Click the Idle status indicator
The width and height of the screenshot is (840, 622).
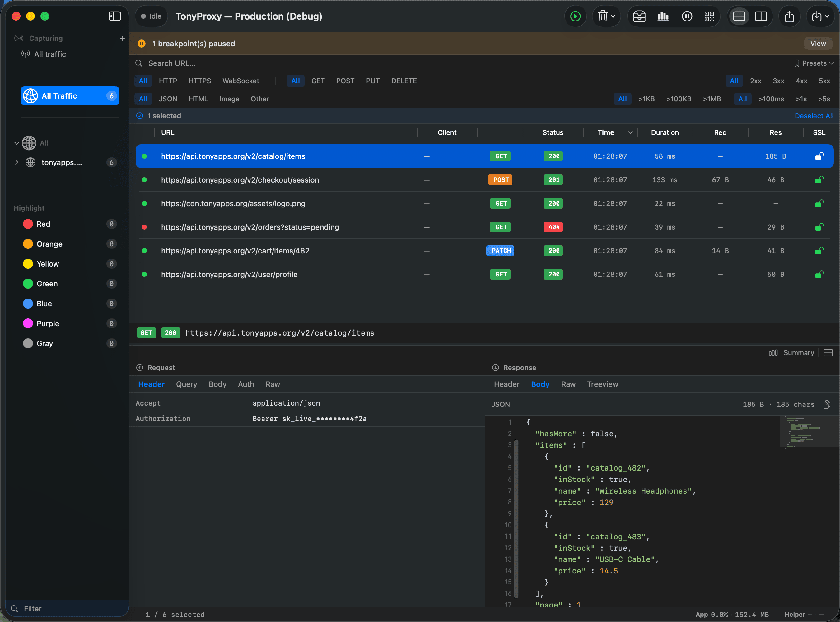click(151, 16)
